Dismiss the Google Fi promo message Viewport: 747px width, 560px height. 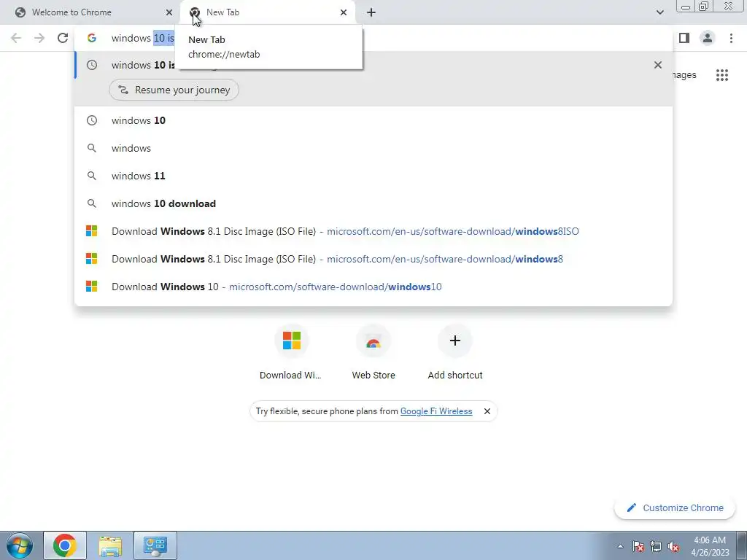pyautogui.click(x=487, y=411)
